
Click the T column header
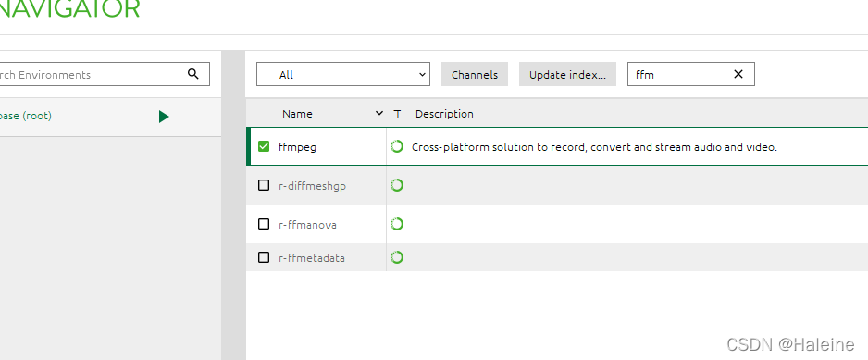(397, 114)
